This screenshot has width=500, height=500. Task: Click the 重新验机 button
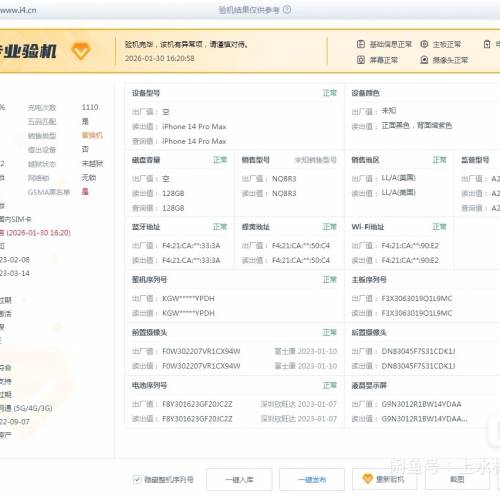point(384,479)
